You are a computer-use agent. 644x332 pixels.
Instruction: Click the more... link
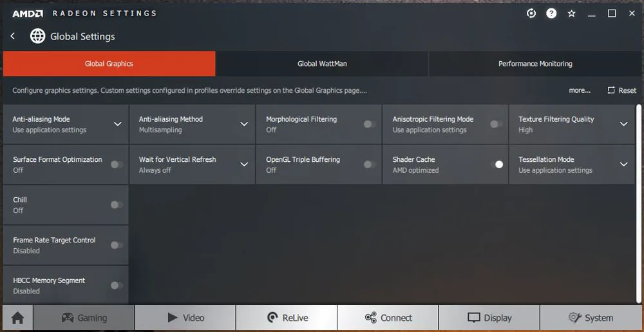pos(580,90)
